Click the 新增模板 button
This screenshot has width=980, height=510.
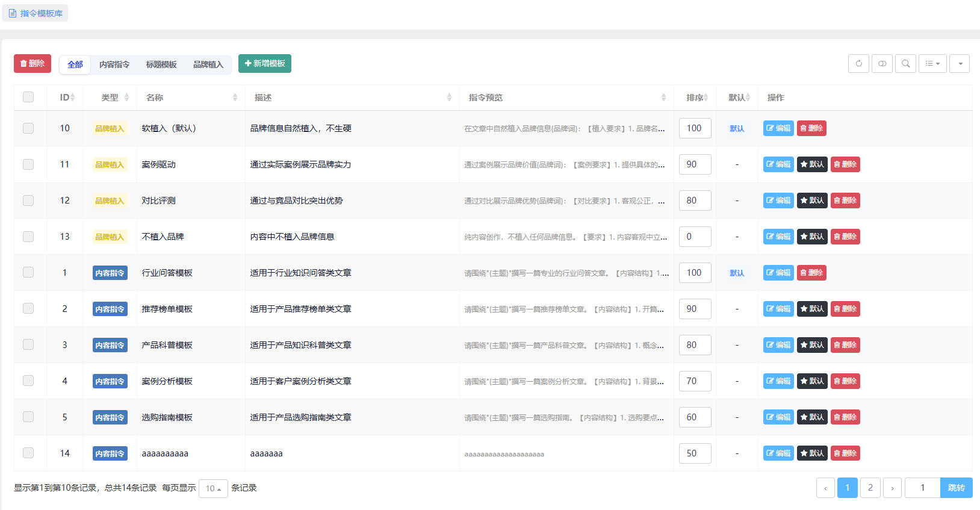(x=265, y=63)
